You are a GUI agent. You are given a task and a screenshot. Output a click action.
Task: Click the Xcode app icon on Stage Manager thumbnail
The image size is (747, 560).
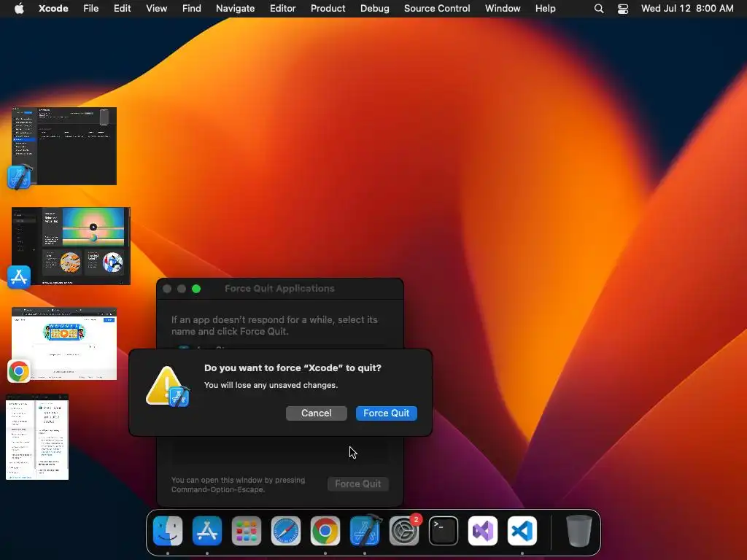tap(20, 177)
